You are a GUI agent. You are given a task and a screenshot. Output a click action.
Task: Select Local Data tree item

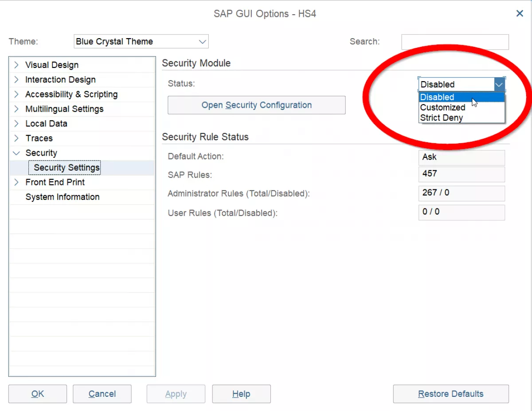[46, 124]
